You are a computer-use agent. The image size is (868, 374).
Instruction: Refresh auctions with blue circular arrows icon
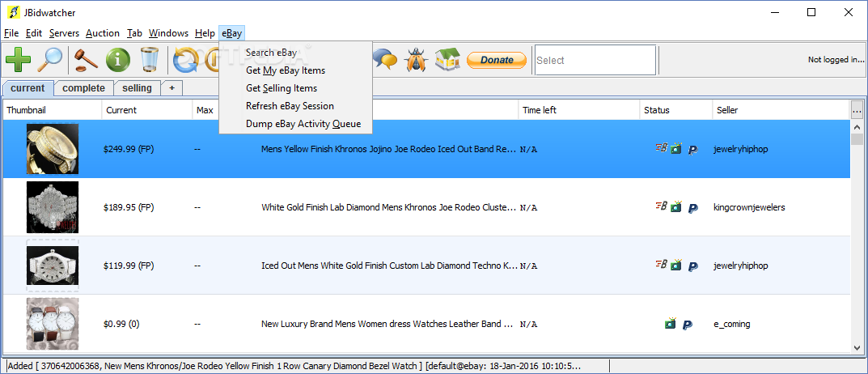[x=185, y=60]
